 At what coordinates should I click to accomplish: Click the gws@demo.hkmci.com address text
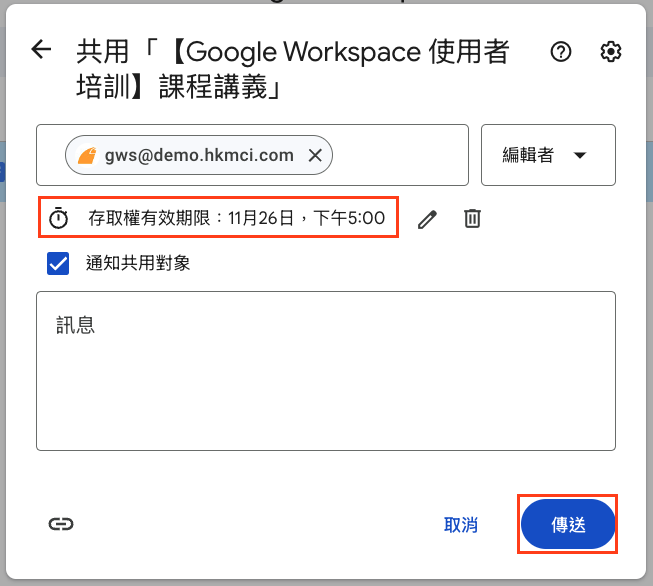coord(199,155)
